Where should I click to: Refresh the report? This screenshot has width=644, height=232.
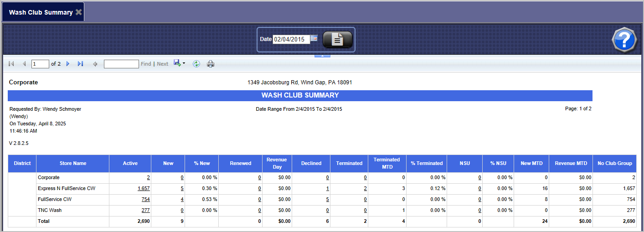(196, 64)
